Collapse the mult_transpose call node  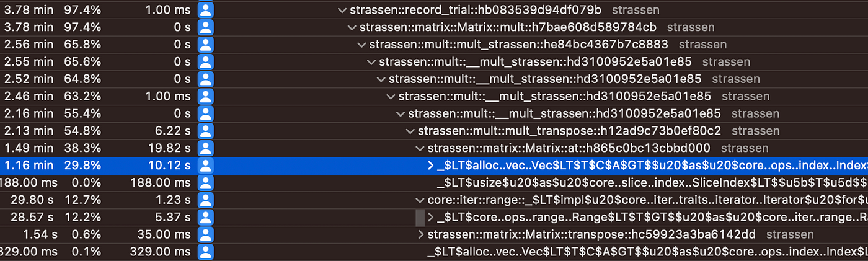point(410,131)
